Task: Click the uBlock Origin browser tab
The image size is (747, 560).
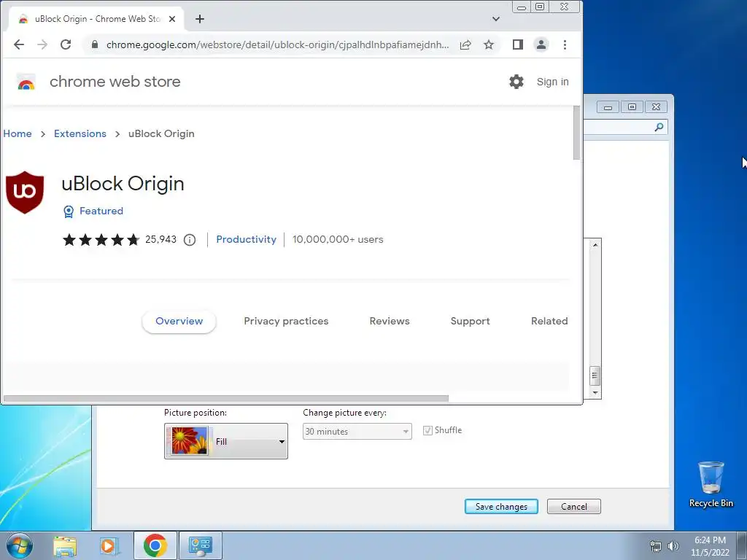Action: pyautogui.click(x=96, y=19)
